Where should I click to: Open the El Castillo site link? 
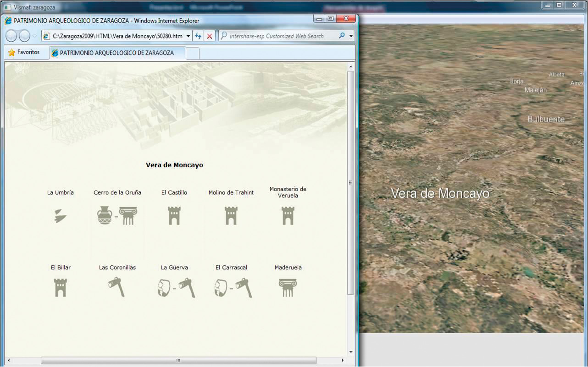[174, 192]
